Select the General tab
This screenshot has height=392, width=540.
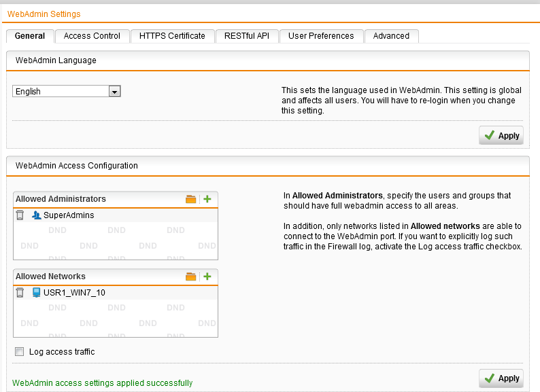[29, 36]
